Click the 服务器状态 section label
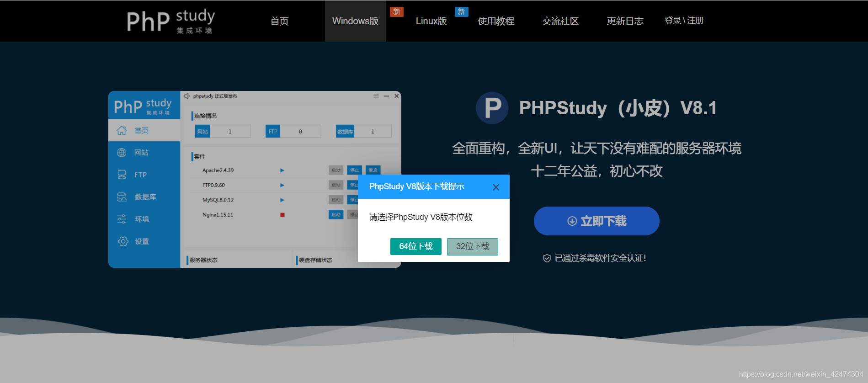868x383 pixels. (x=203, y=260)
